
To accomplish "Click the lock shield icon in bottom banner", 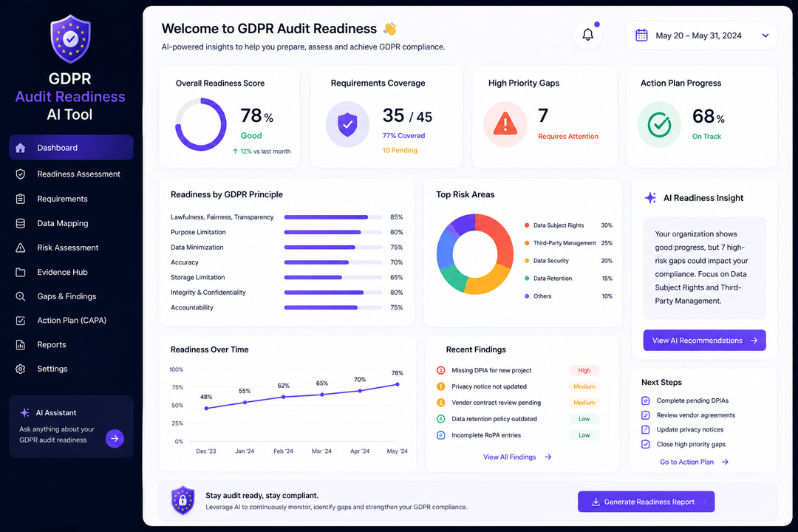I will 183,500.
